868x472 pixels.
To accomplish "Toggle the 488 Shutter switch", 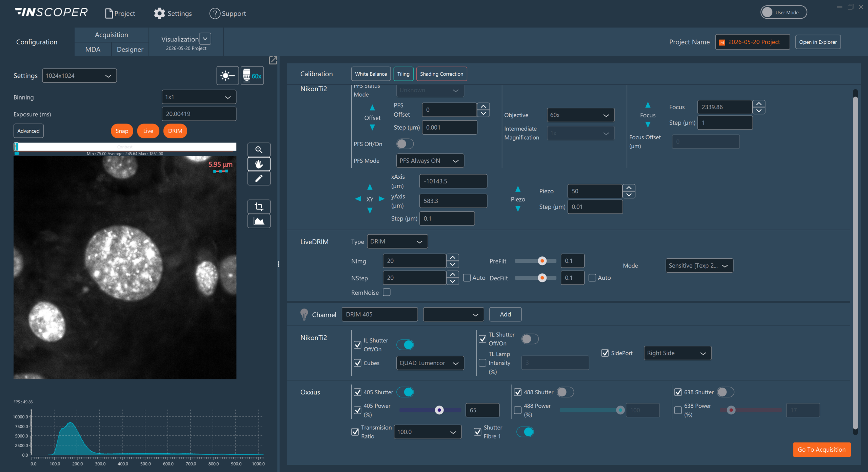I will coord(565,392).
